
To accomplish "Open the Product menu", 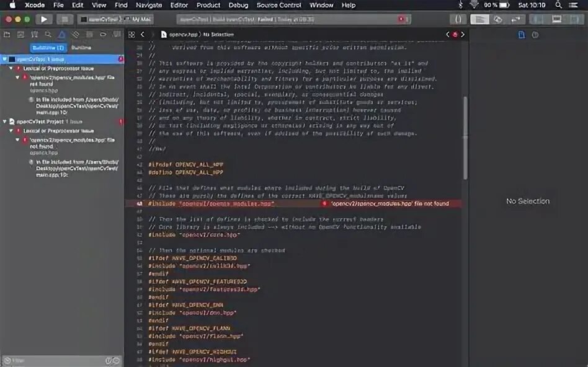I will point(208,5).
